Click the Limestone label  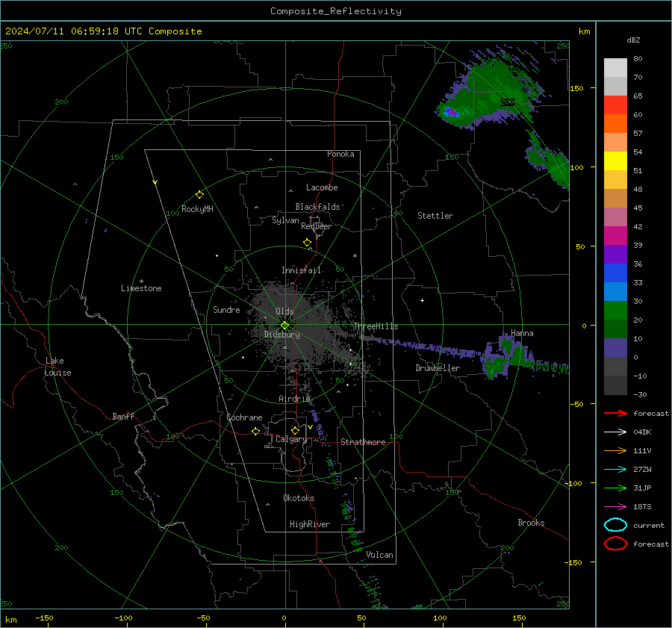point(141,288)
